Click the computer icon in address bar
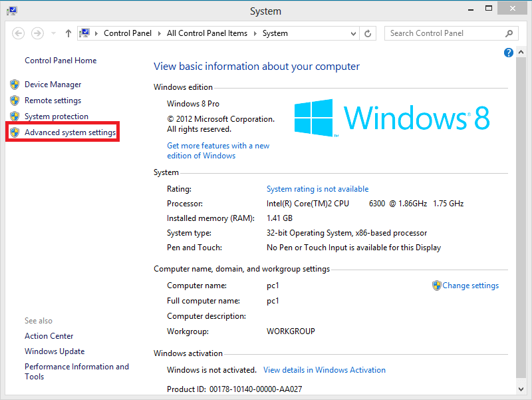 84,33
